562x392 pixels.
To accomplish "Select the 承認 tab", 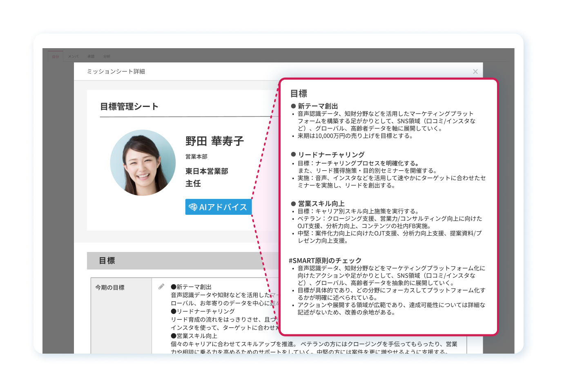I will click(91, 57).
